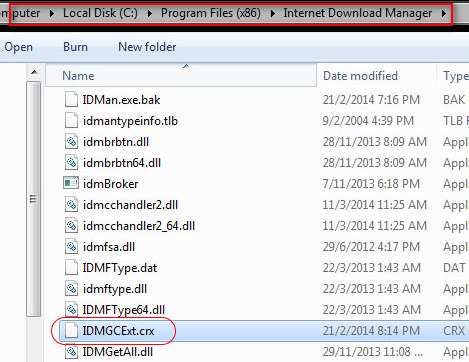
Task: Select the file named IDMGetAll.dll
Action: 118,352
